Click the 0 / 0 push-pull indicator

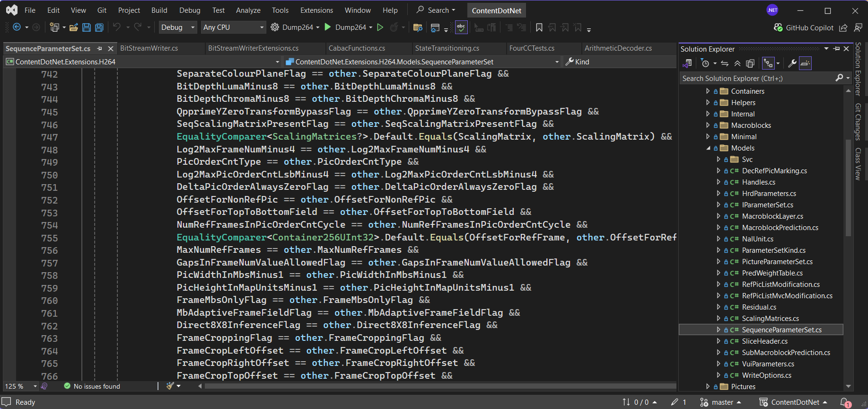coord(640,402)
